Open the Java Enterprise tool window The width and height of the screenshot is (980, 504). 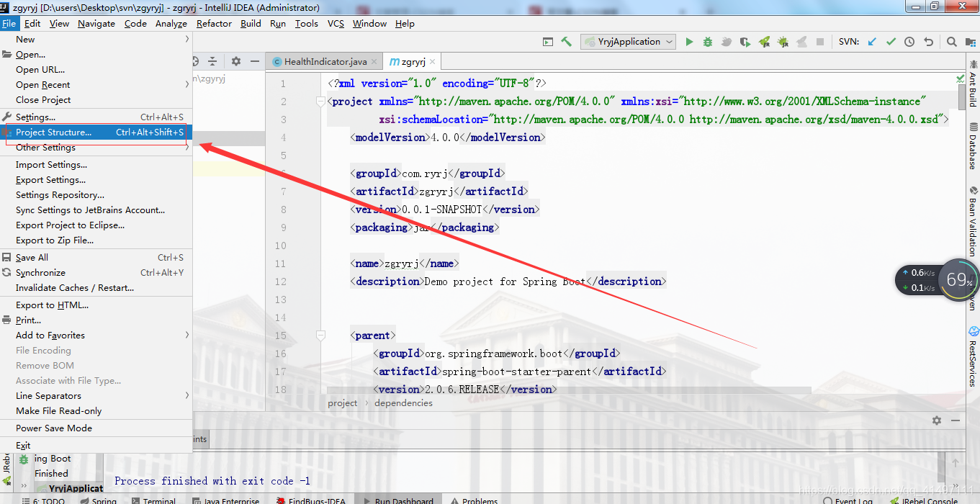pos(227,501)
